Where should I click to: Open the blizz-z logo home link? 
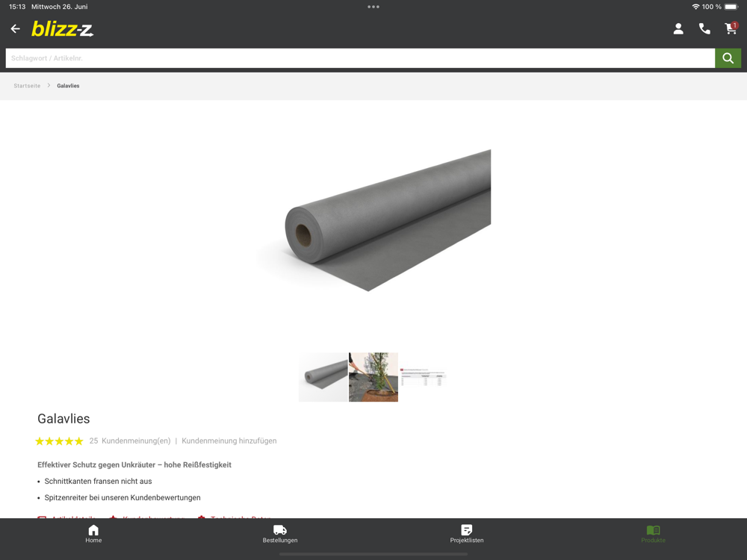[x=63, y=29]
